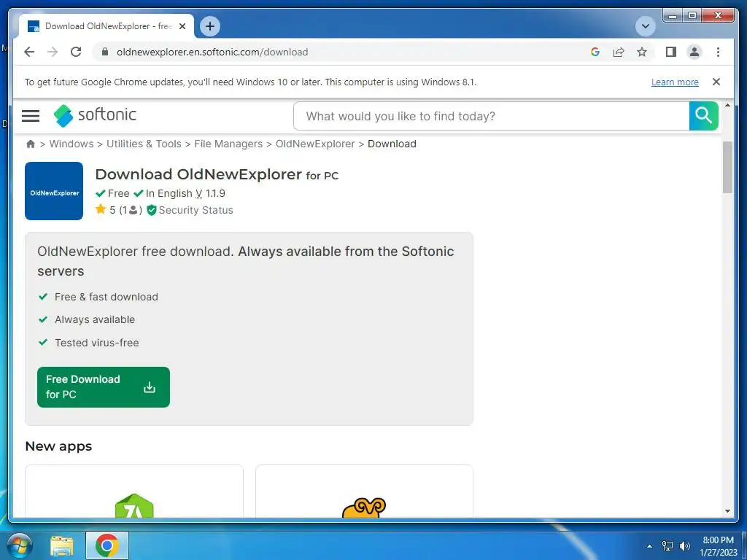Click Free Download for PC button
Viewport: 747px width, 560px height.
pos(104,386)
